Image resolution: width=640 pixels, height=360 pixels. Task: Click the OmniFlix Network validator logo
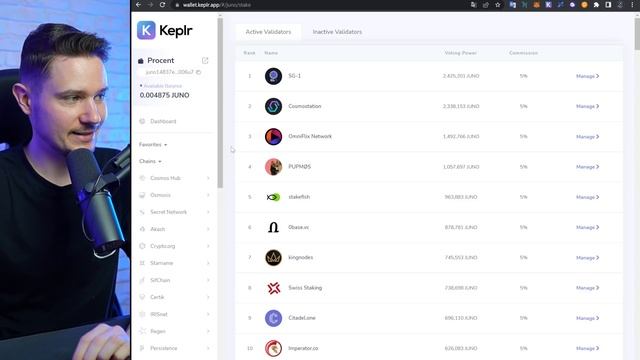[273, 136]
